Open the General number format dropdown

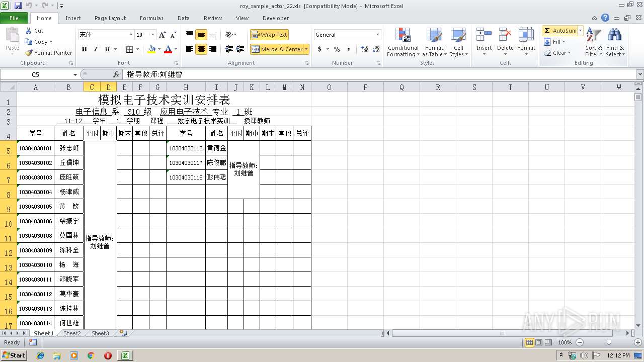[x=377, y=35]
